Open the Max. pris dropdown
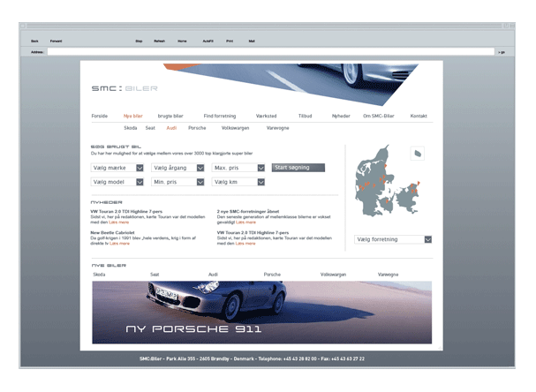This screenshot has width=536, height=392. (238, 167)
